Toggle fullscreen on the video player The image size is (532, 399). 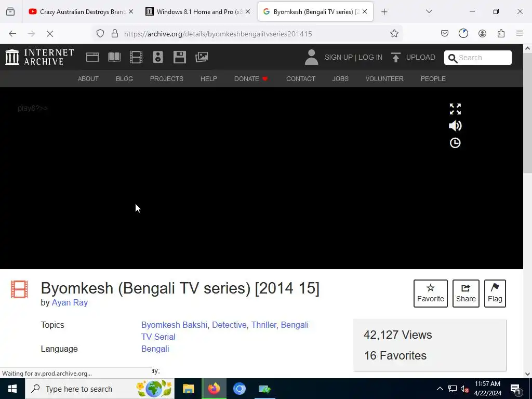(455, 109)
